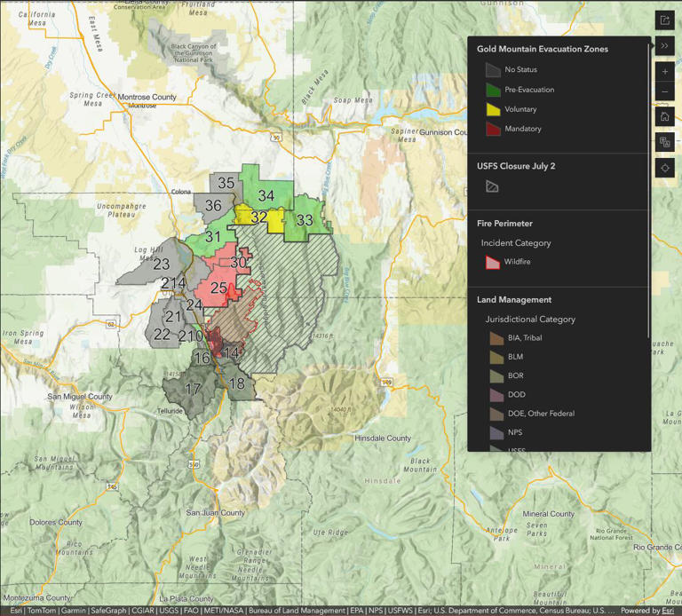Click evacuation zone 21 on map
682x616 pixels.
click(x=173, y=317)
